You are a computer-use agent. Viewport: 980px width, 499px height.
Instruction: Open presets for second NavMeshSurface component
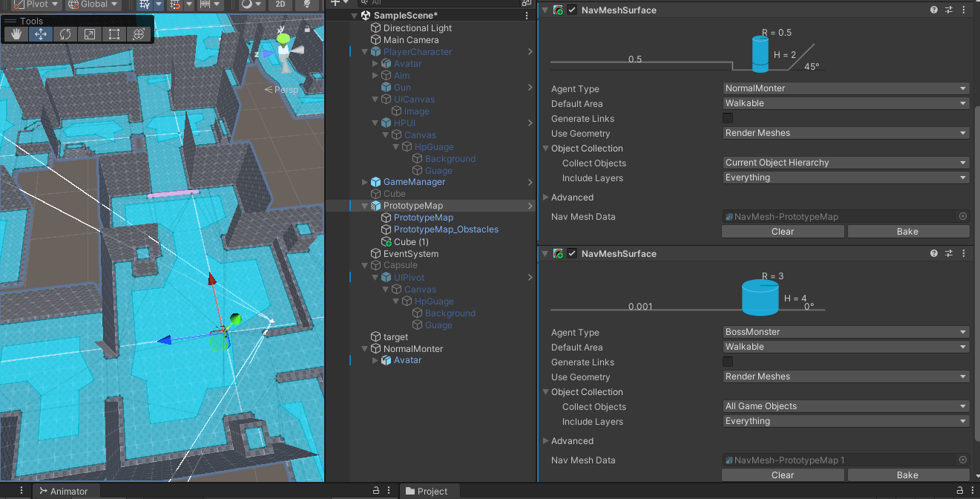pyautogui.click(x=949, y=254)
